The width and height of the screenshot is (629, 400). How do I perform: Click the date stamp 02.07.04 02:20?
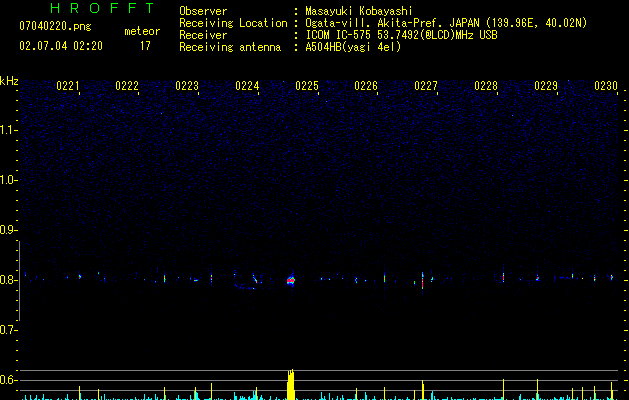click(61, 46)
